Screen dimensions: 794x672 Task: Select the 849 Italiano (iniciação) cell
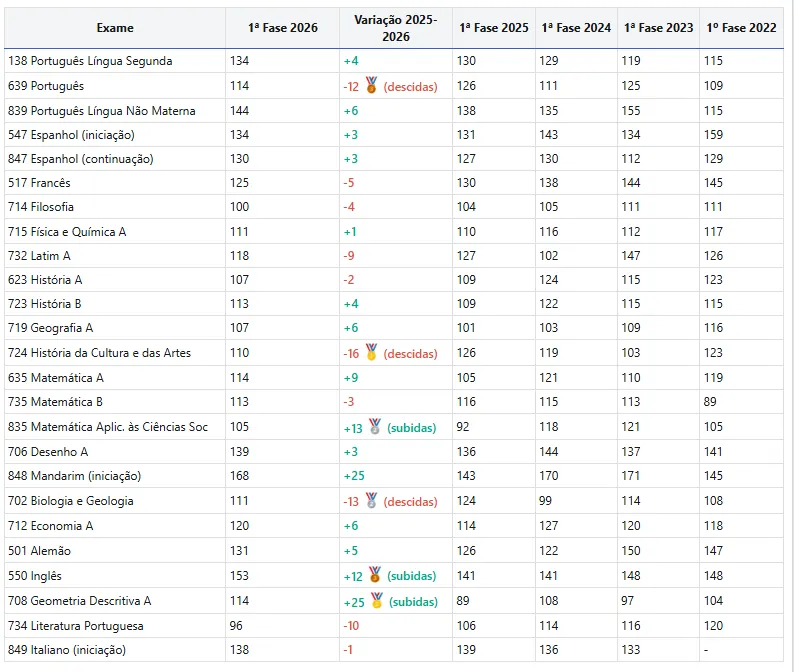[x=115, y=650]
